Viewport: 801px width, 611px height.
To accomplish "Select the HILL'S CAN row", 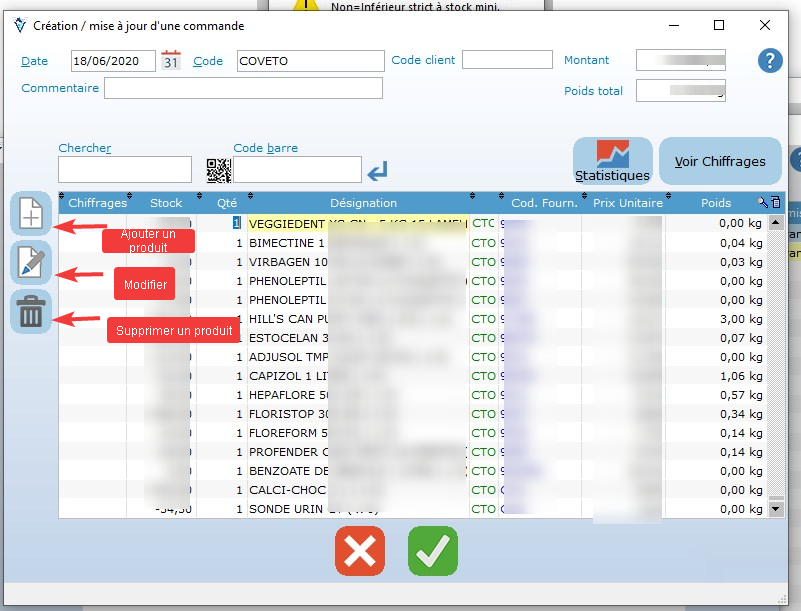I will point(413,319).
